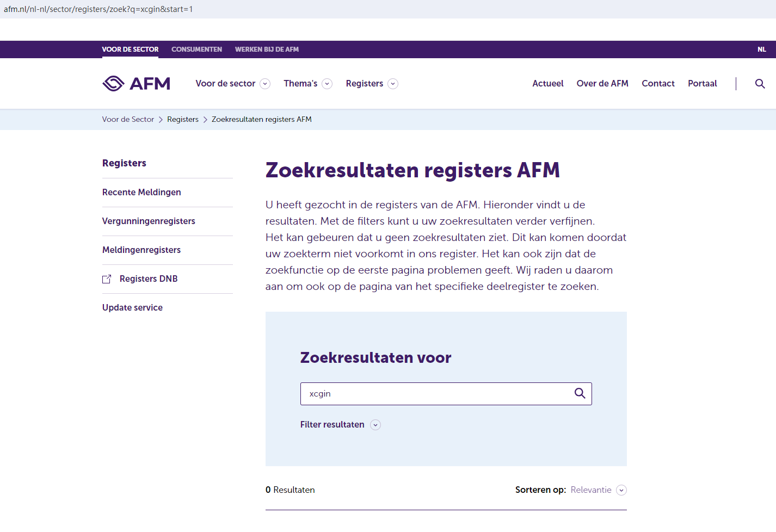Viewport: 776px width, 532px height.
Task: Open the Actueel page
Action: (x=547, y=84)
